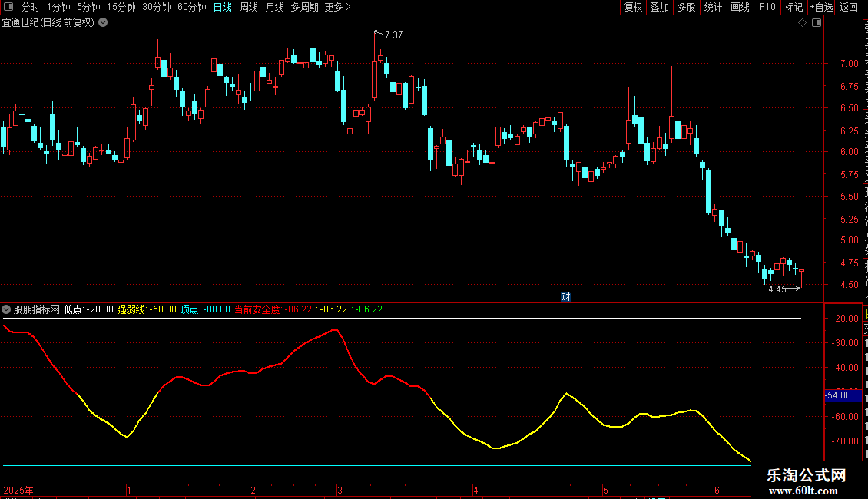Click the 返回 back button
868x499 pixels.
point(848,7)
